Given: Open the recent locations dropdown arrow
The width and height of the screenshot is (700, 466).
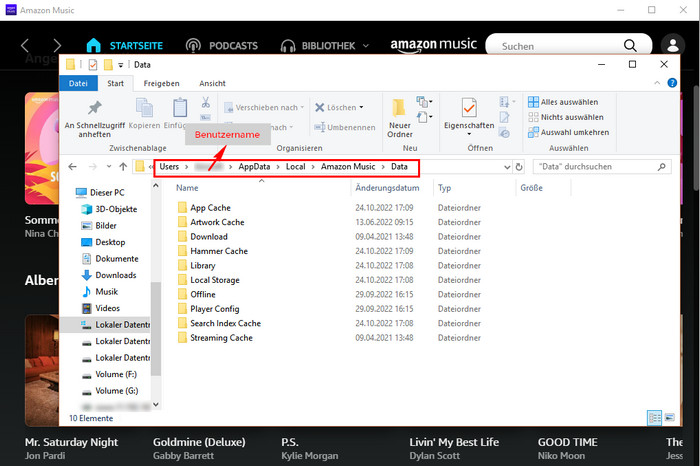Looking at the screenshot, I should click(x=109, y=166).
